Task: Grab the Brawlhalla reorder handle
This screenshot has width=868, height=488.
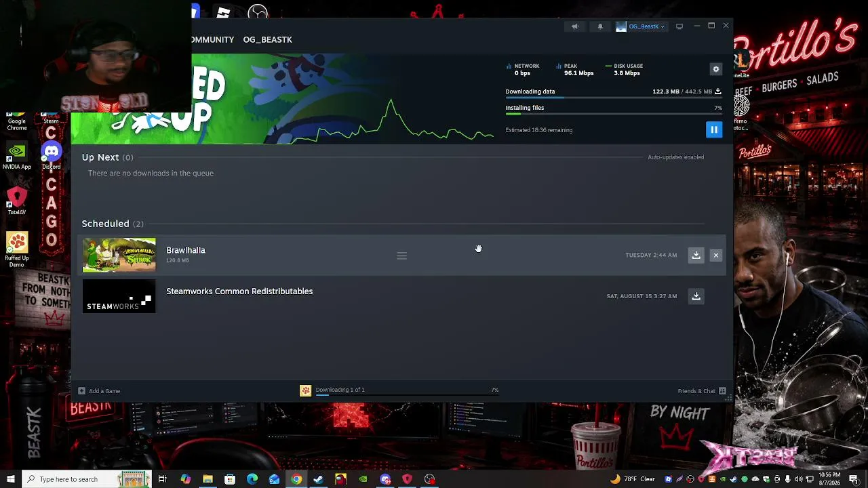Action: tap(402, 256)
